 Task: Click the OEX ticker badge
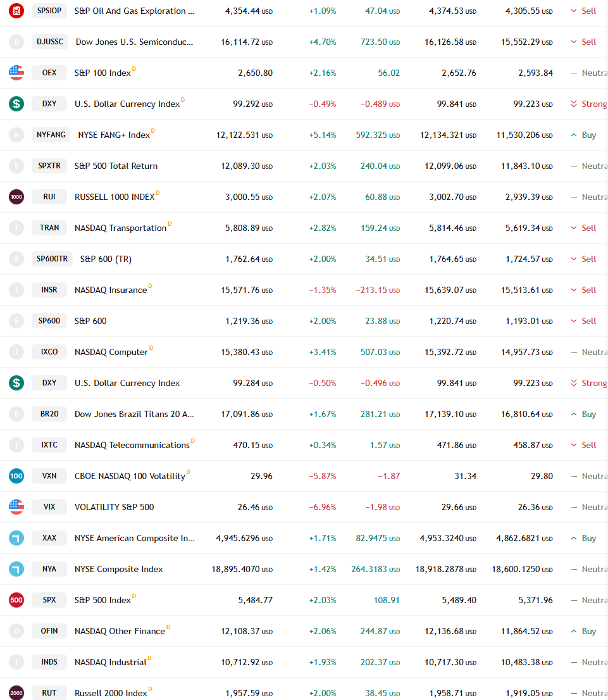click(49, 73)
